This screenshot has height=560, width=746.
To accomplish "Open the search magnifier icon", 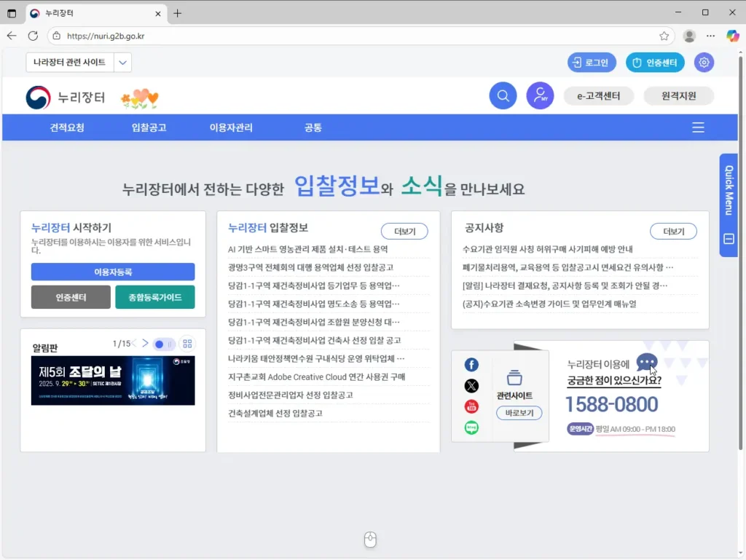I will pos(503,95).
